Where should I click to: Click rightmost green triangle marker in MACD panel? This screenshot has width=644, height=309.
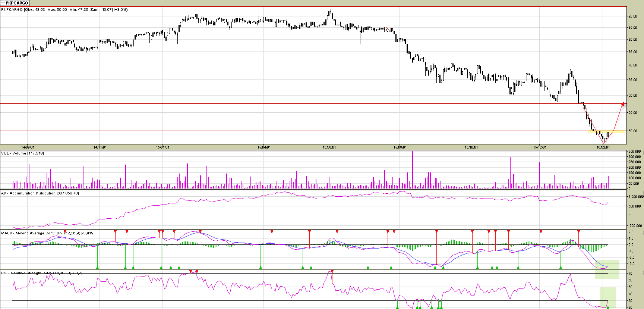point(561,267)
